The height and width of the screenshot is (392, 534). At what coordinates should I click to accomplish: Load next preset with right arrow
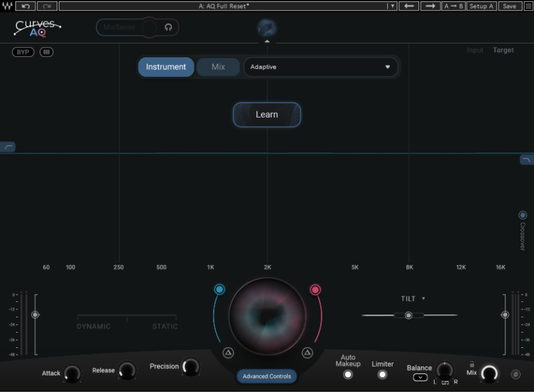(x=431, y=6)
